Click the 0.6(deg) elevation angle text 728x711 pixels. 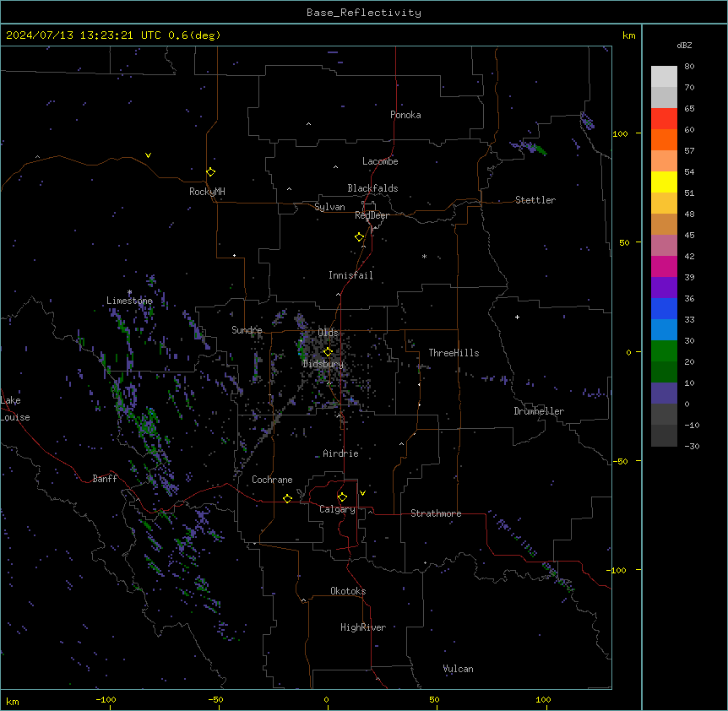(x=194, y=35)
